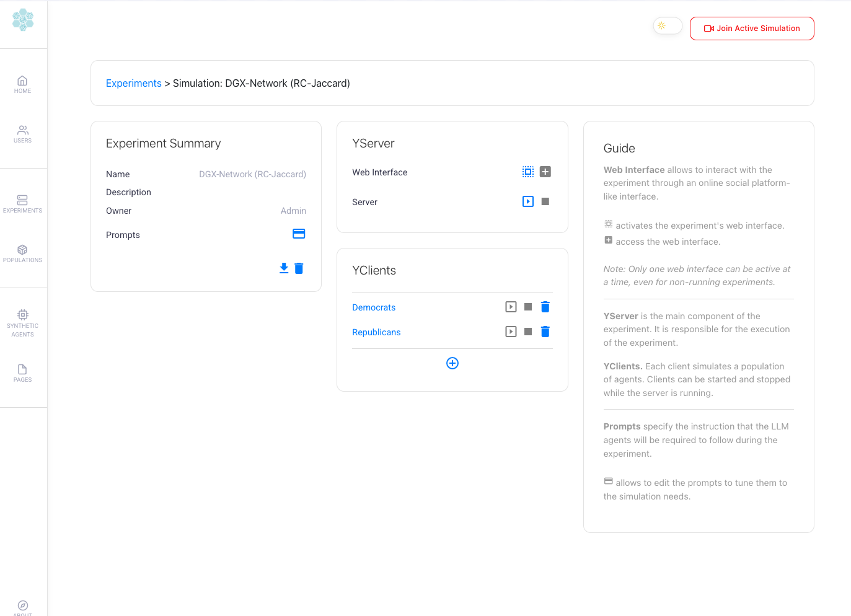The height and width of the screenshot is (616, 851).
Task: Activate the experiment's web interface icon
Action: point(527,172)
